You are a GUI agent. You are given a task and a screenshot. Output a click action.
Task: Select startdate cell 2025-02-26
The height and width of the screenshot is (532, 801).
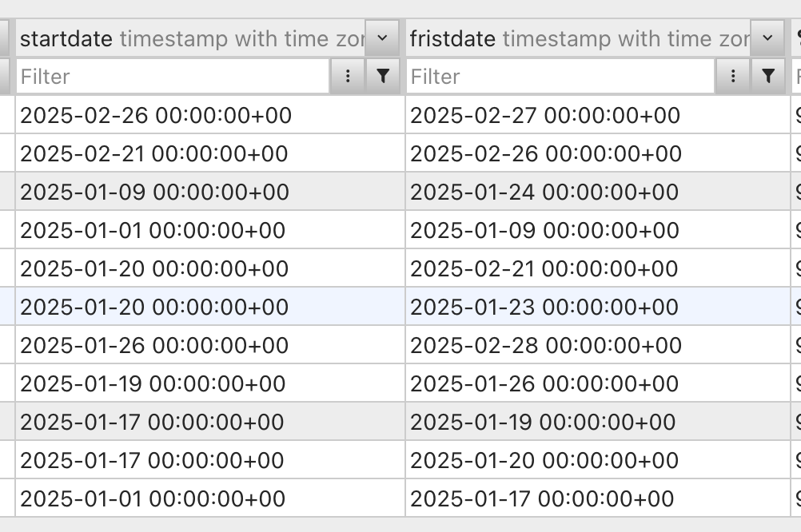point(210,115)
